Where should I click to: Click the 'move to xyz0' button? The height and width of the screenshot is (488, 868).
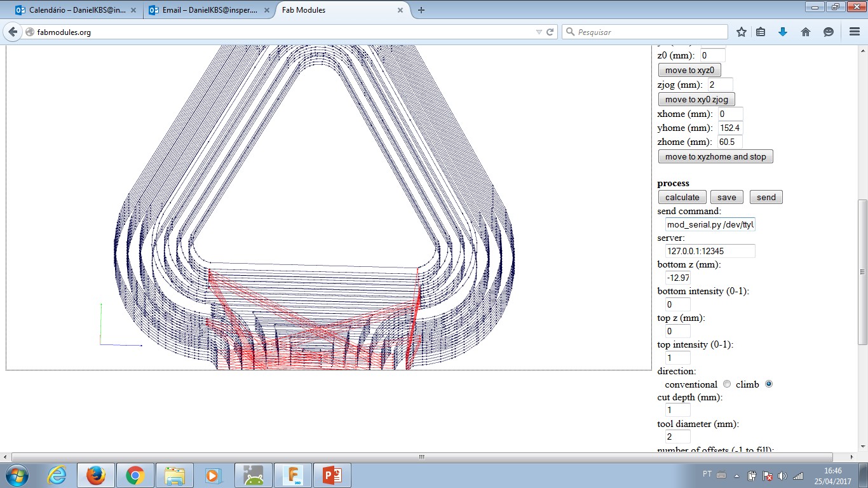(x=689, y=70)
